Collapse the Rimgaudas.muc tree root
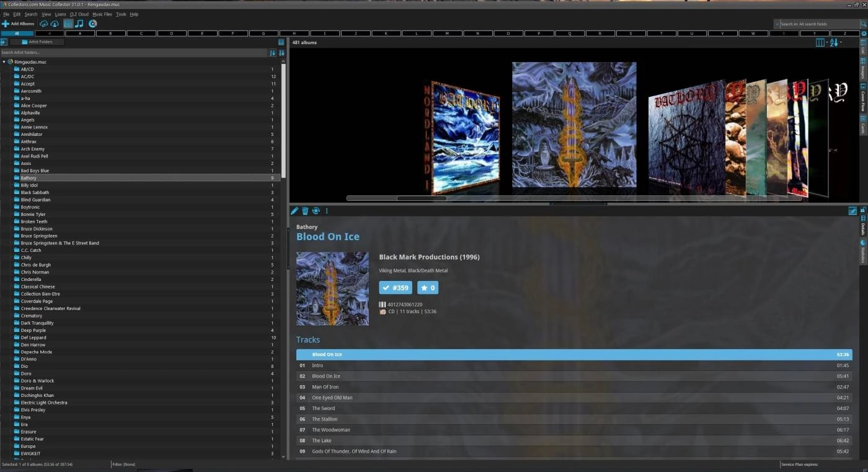The image size is (868, 472). (x=4, y=62)
